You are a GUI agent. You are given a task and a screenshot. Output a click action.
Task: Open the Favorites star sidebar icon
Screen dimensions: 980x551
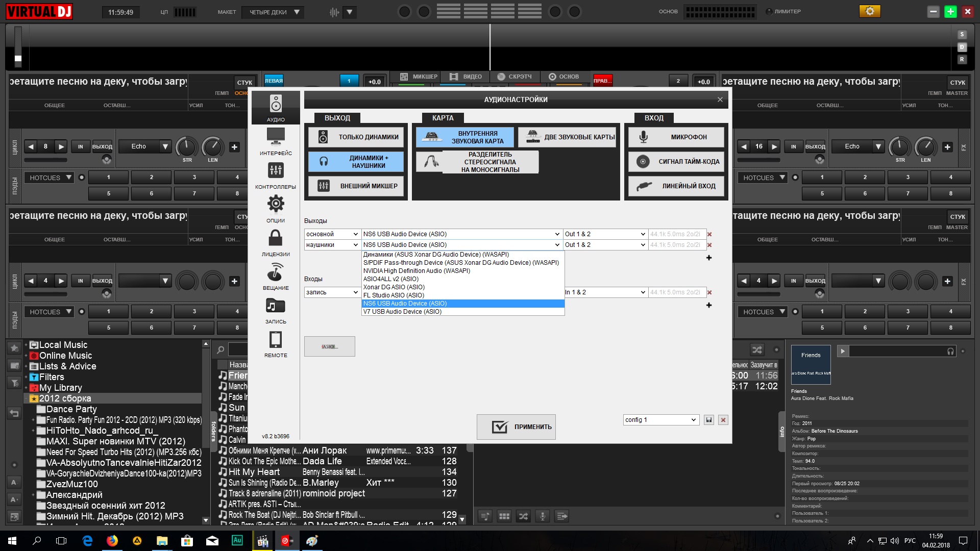pyautogui.click(x=14, y=348)
